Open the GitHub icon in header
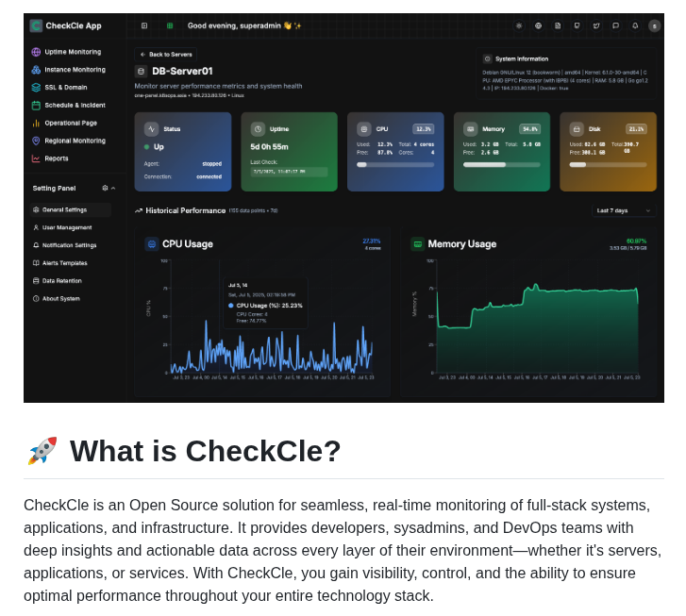 pyautogui.click(x=577, y=25)
